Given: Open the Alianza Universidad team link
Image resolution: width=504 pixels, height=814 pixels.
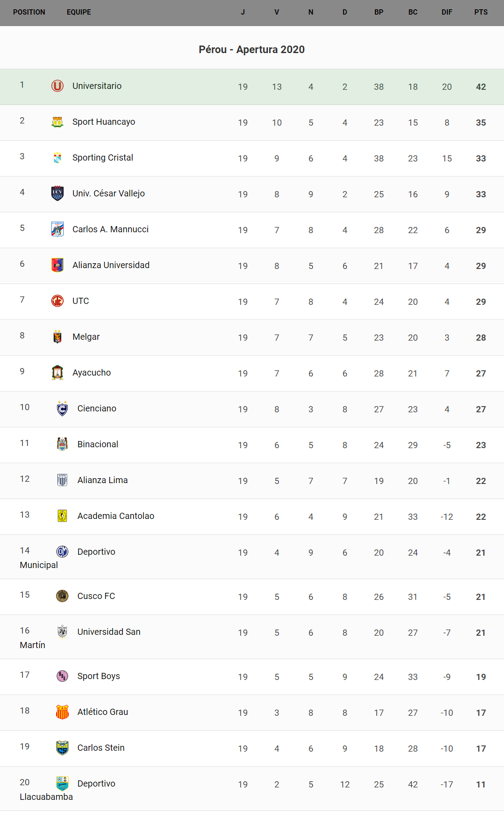Looking at the screenshot, I should (111, 265).
